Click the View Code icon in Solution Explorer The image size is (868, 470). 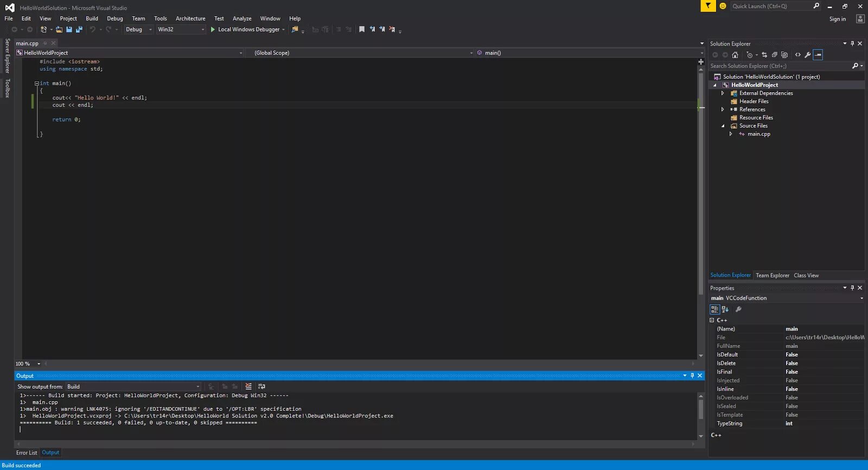pyautogui.click(x=797, y=55)
